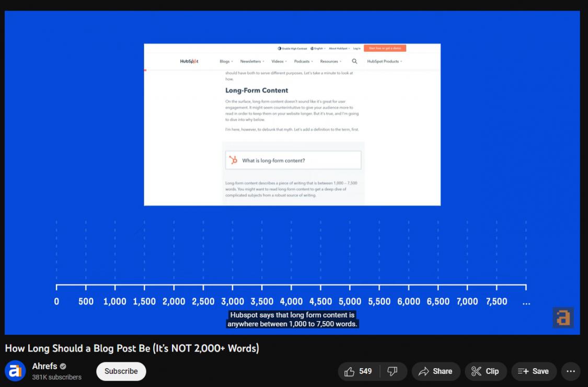Open the About HubSpot dropdown

[x=339, y=49]
